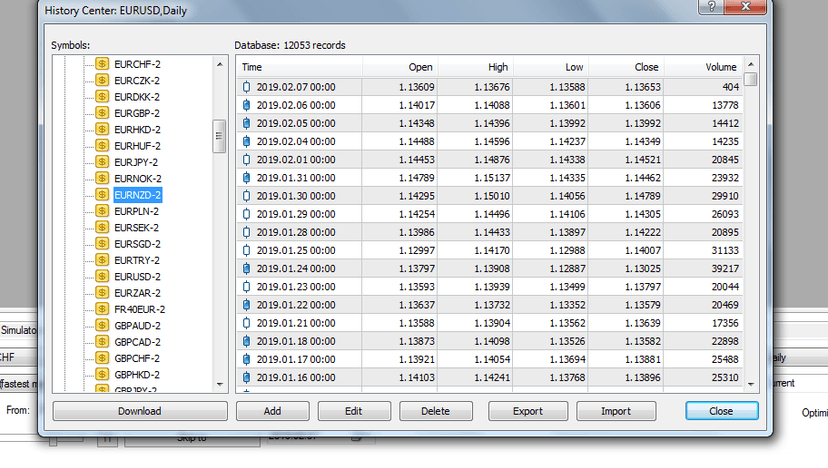This screenshot has width=828, height=468.
Task: Select EURUSD-2 in the Symbols tree
Action: point(137,277)
